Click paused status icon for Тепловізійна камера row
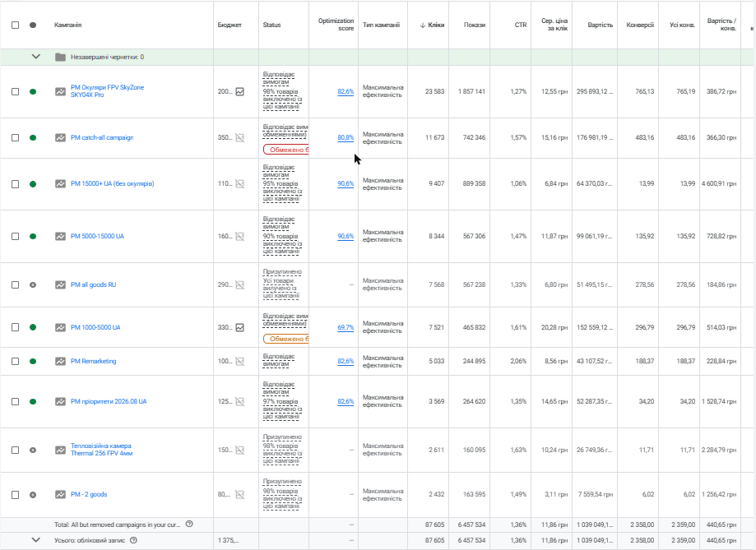The image size is (756, 550). 33,450
